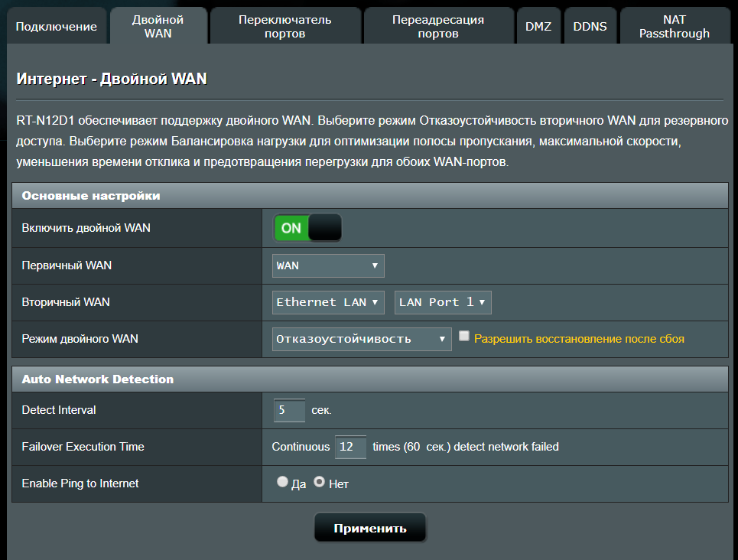This screenshot has width=738, height=560.
Task: Switch to the Подключение tab
Action: point(57,27)
